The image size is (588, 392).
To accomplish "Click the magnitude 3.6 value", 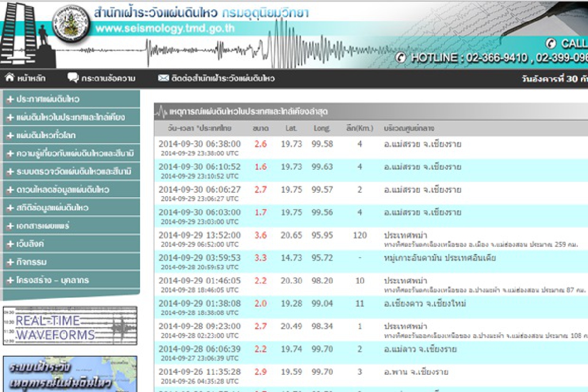I will 261,235.
